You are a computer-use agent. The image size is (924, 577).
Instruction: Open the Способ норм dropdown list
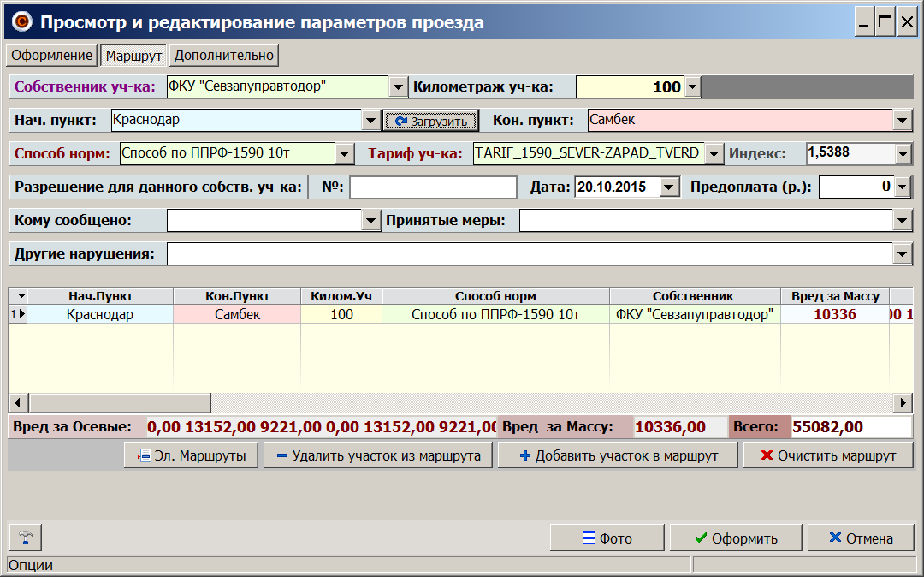click(x=344, y=154)
